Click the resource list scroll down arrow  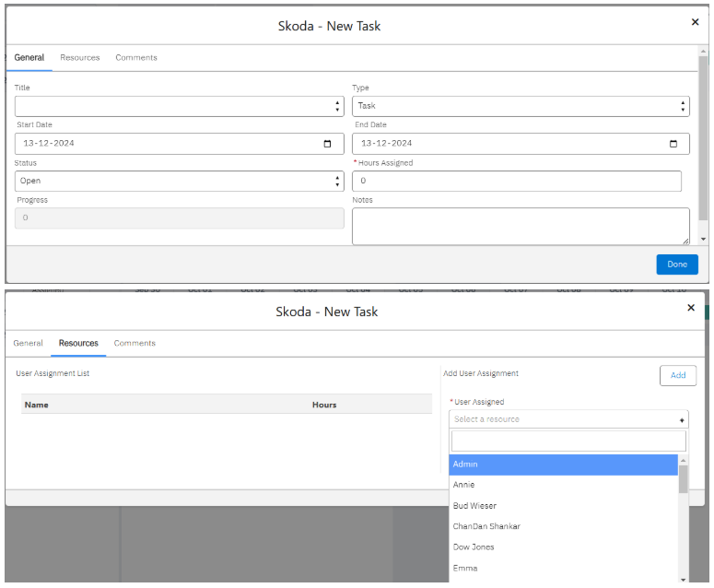[x=683, y=580]
